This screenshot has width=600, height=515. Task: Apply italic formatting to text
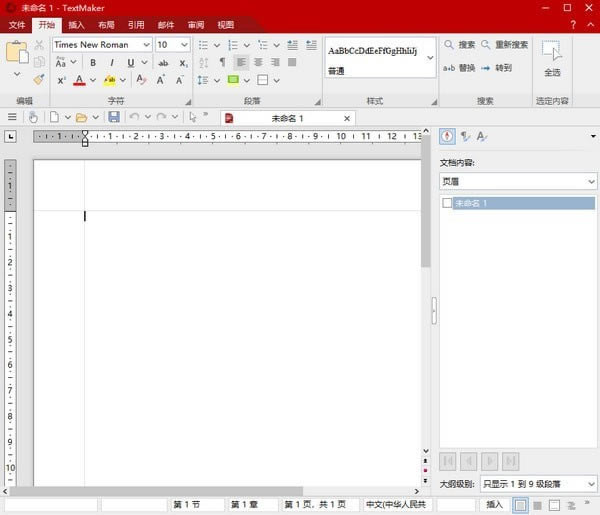pos(112,63)
